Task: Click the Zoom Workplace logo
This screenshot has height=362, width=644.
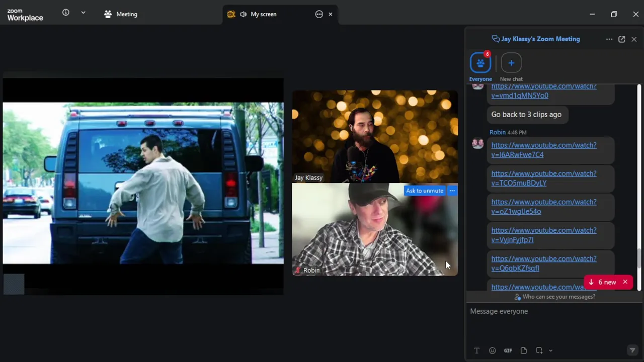Action: 25,15
